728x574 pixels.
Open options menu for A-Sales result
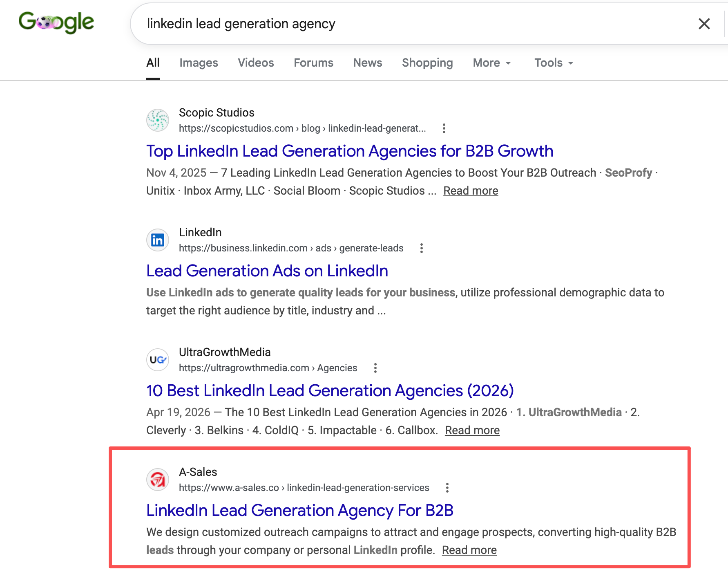(447, 488)
